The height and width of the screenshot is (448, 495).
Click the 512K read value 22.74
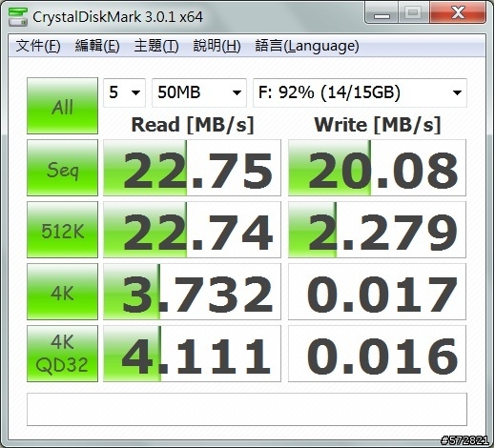tap(192, 230)
